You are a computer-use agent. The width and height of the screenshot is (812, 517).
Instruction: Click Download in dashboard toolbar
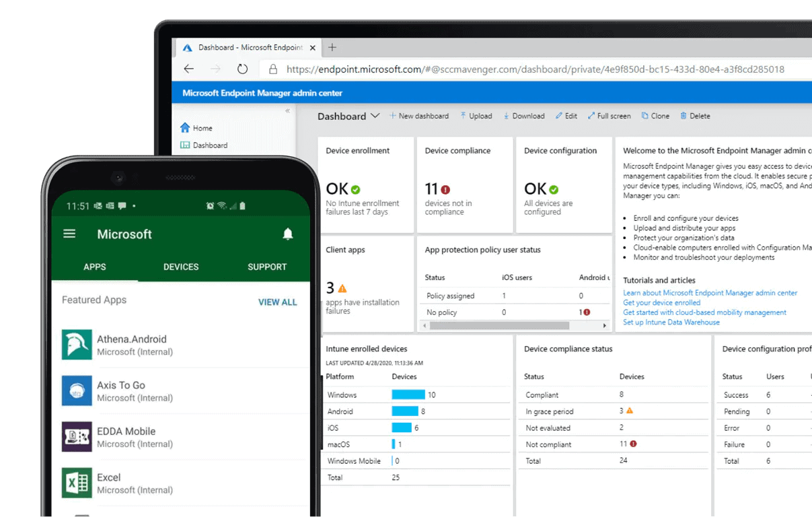point(524,116)
